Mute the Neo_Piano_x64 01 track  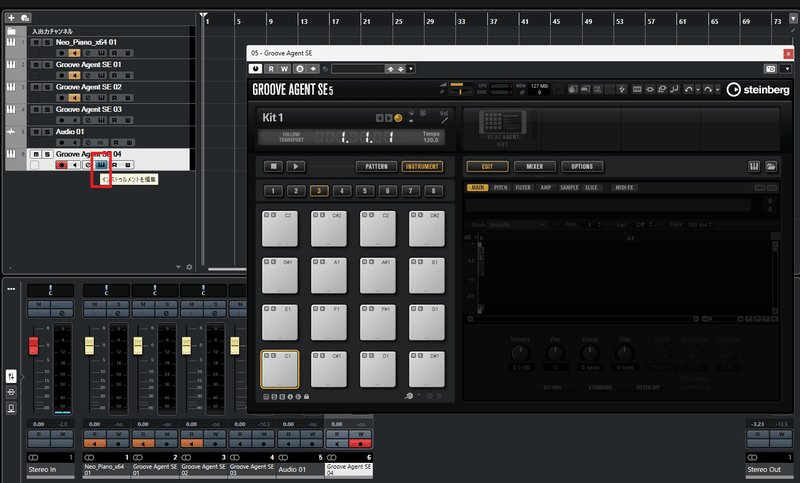pyautogui.click(x=36, y=42)
